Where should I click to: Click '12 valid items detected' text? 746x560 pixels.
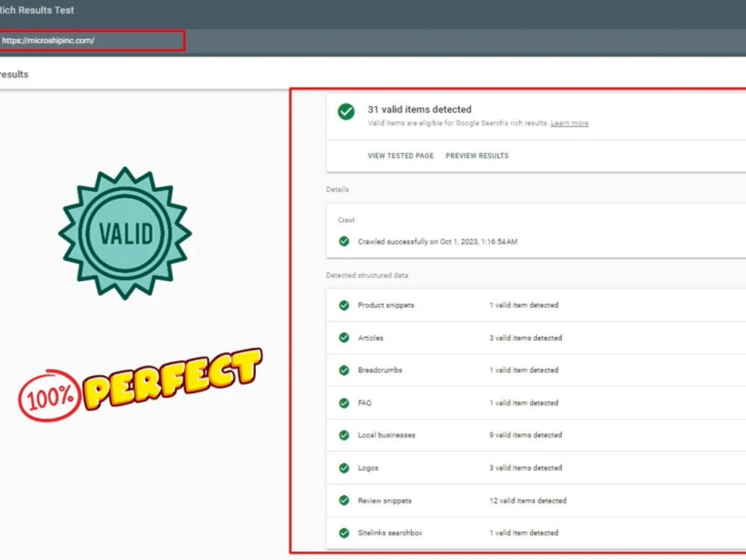527,500
